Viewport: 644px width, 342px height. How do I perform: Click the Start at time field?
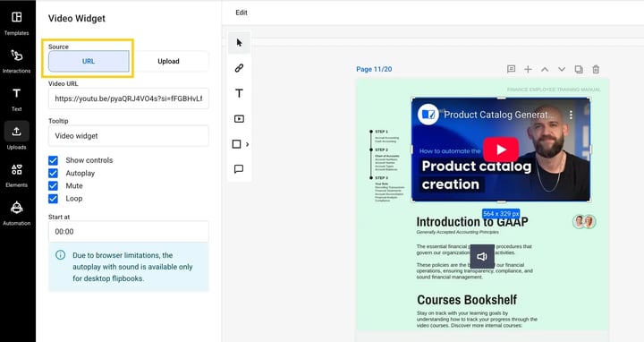129,231
